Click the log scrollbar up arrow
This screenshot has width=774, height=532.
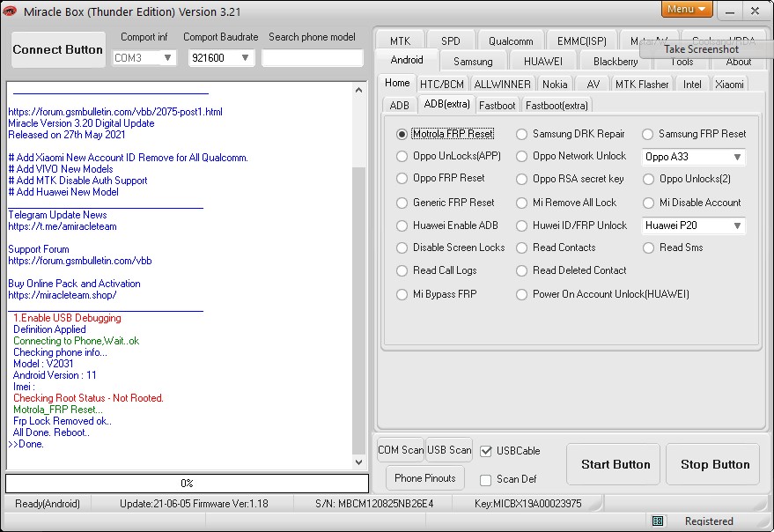(x=359, y=90)
